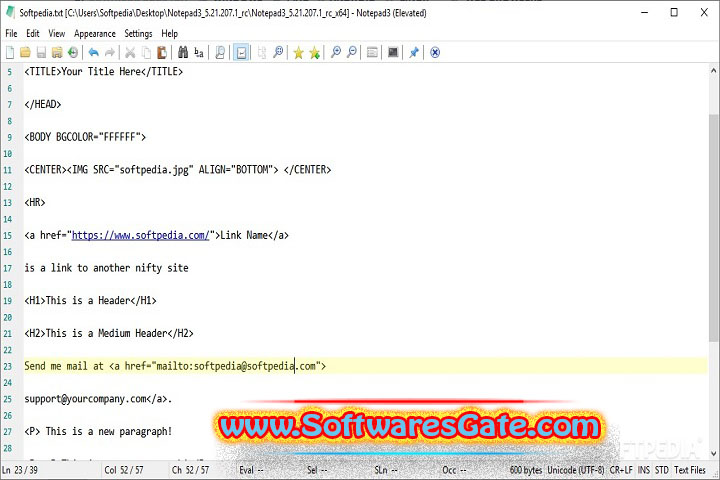Toggle the highlighted Word Wrap toolbar button

241,52
